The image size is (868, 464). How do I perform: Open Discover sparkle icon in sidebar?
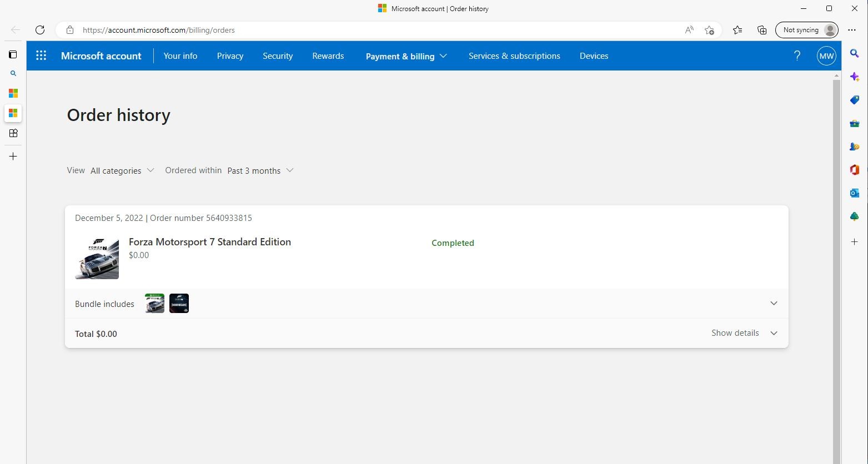[x=855, y=77]
